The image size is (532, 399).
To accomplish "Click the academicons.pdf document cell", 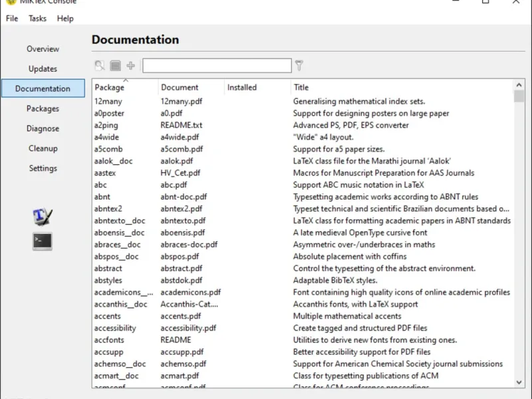I will coord(191,292).
